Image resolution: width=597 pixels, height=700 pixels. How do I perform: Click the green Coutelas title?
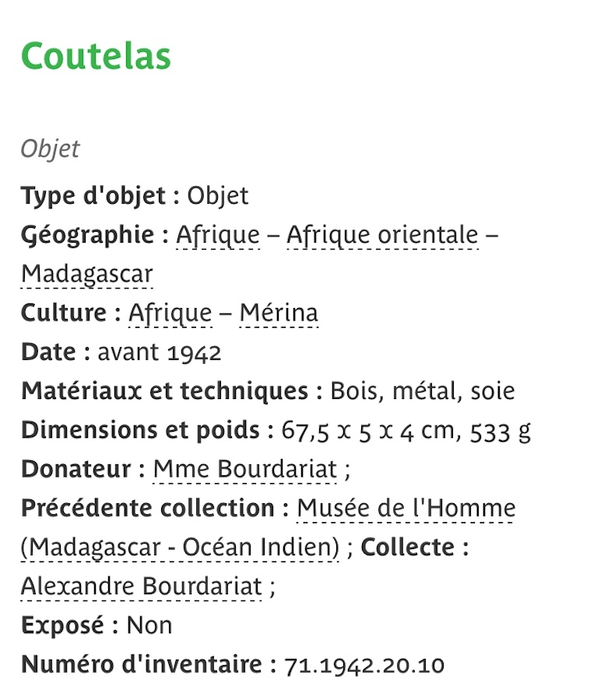(96, 57)
